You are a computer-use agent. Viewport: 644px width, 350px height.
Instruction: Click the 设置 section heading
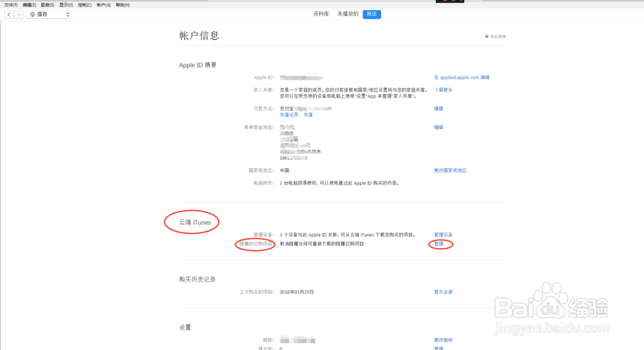coord(185,327)
